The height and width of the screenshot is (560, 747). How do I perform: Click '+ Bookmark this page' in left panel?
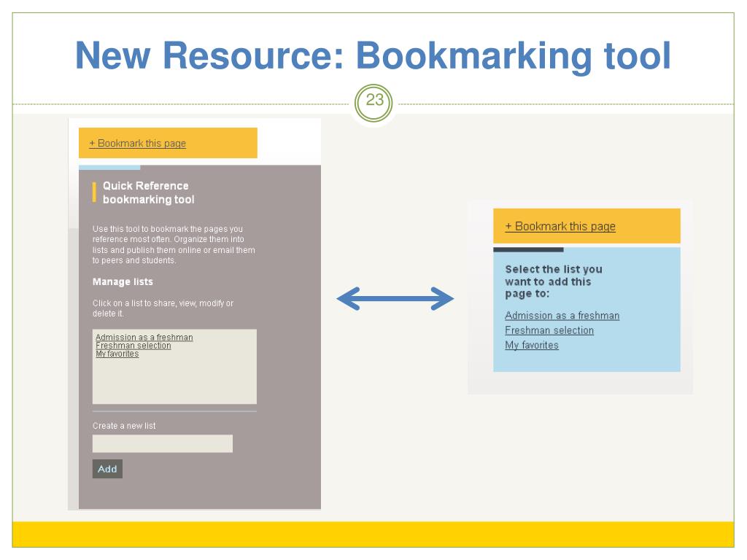[x=137, y=144]
